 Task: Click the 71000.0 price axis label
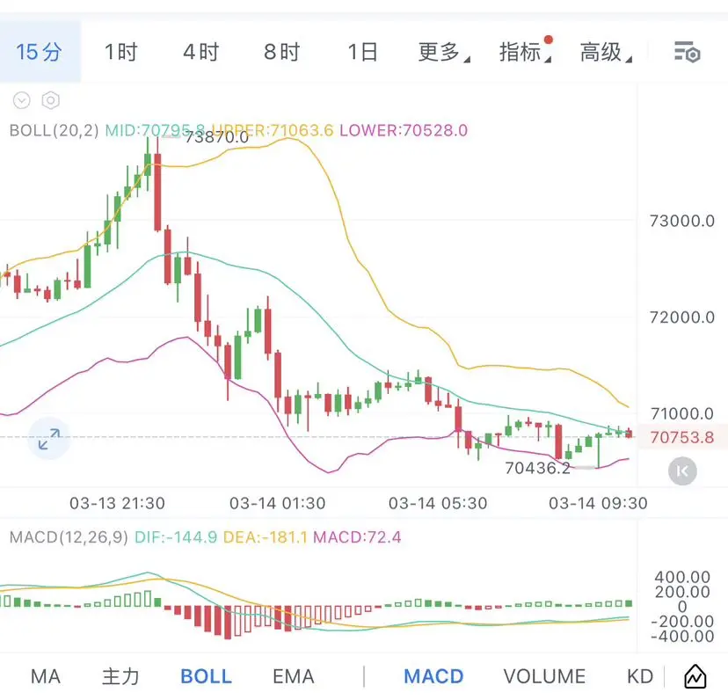pyautogui.click(x=682, y=413)
